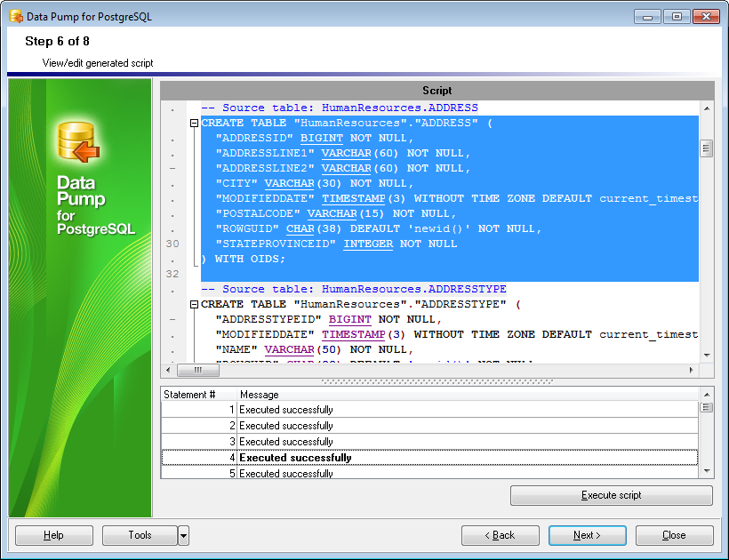The width and height of the screenshot is (729, 560).
Task: Click the messages list scroll down arrow
Action: pyautogui.click(x=706, y=471)
